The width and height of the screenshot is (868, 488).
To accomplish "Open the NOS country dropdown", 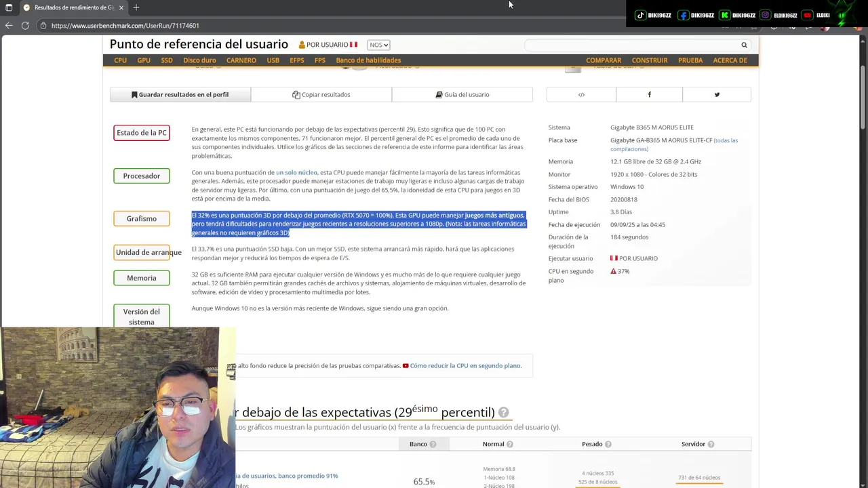I will click(x=378, y=45).
